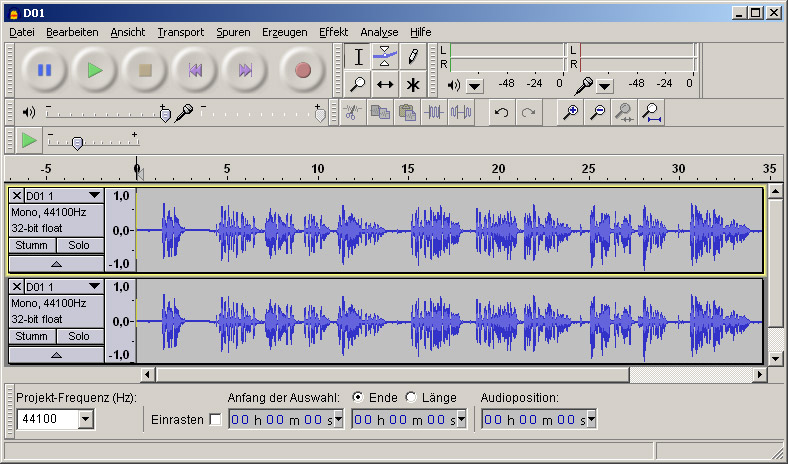The image size is (788, 464).
Task: Click the Trim outside selection icon
Action: [434, 112]
